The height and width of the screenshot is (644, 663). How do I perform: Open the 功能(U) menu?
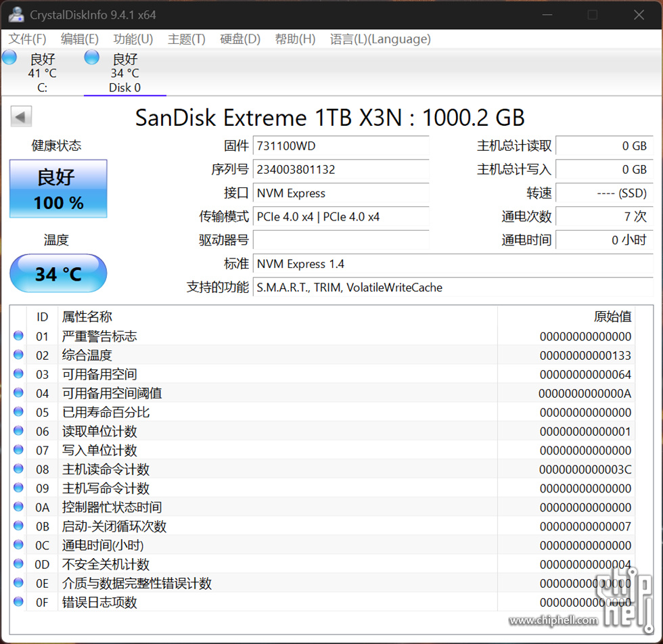[x=133, y=39]
